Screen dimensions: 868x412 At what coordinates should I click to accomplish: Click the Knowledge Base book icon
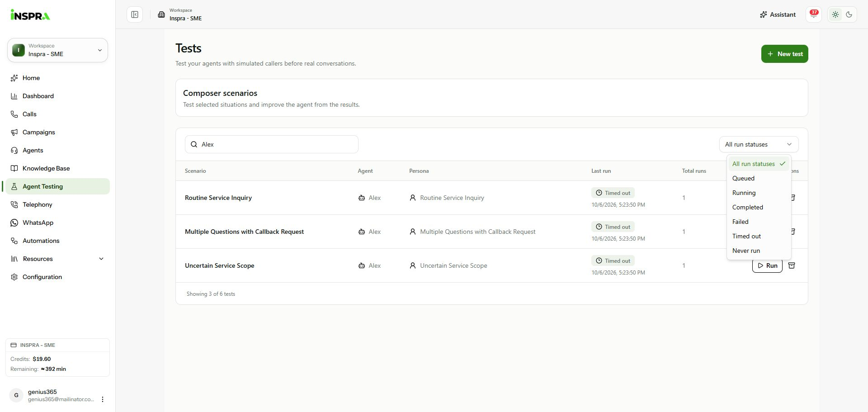coord(14,168)
